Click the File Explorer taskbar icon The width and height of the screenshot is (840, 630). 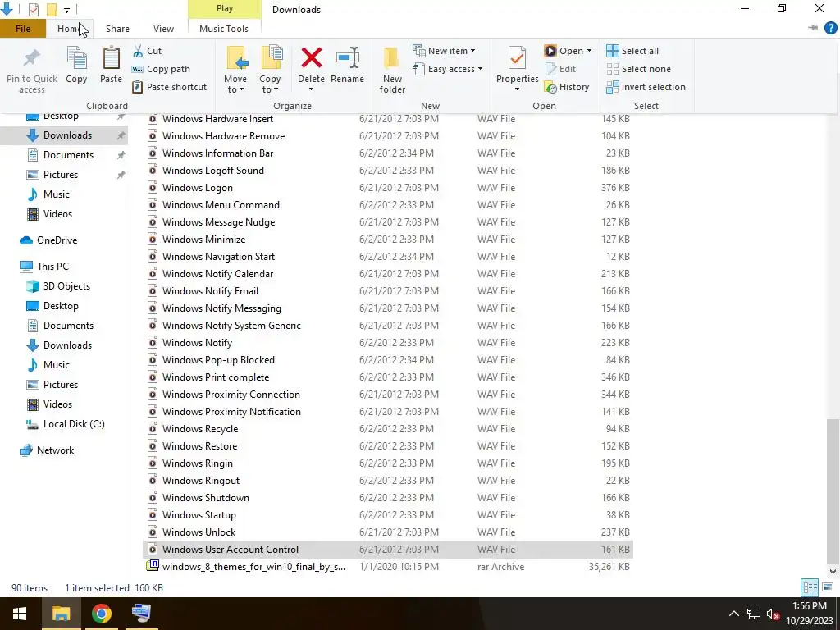(61, 614)
